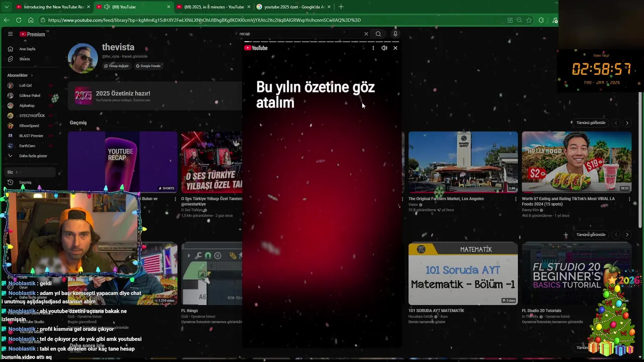Viewport: 644px width, 362px height.
Task: Click the zoom magnifier in address bar
Action: [519, 20]
